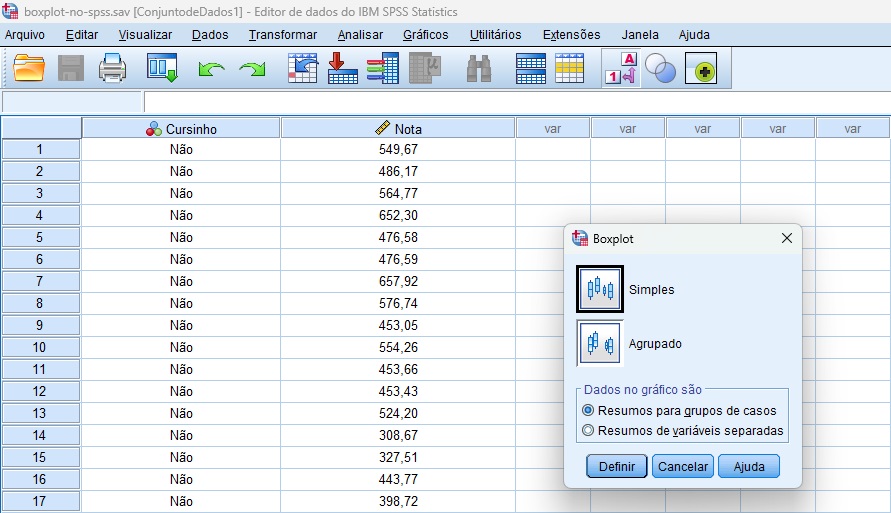The width and height of the screenshot is (891, 513).
Task: Open the Variables info icon
Action: click(x=383, y=68)
